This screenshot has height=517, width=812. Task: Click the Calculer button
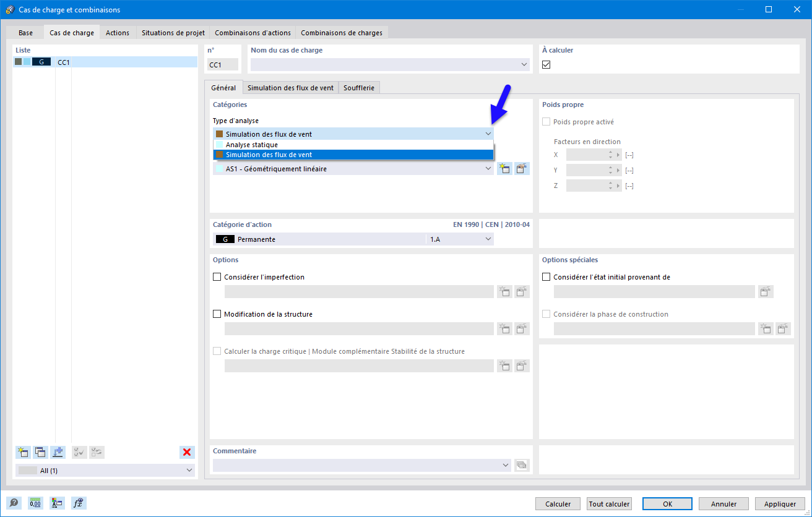point(558,504)
